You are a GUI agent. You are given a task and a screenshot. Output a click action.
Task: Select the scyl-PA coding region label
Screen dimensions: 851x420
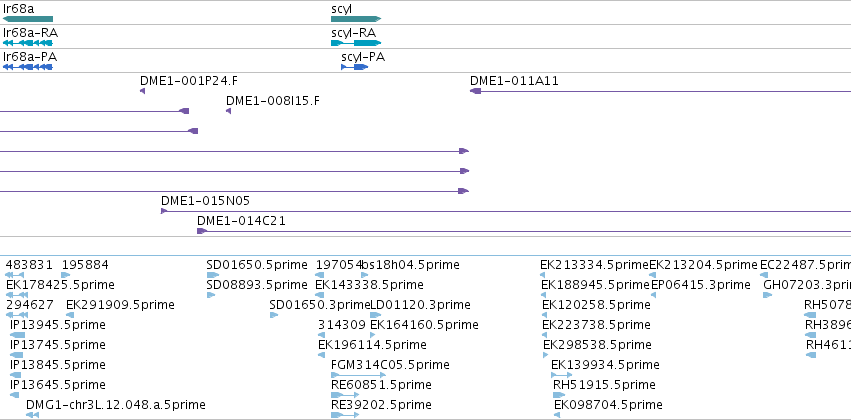363,57
